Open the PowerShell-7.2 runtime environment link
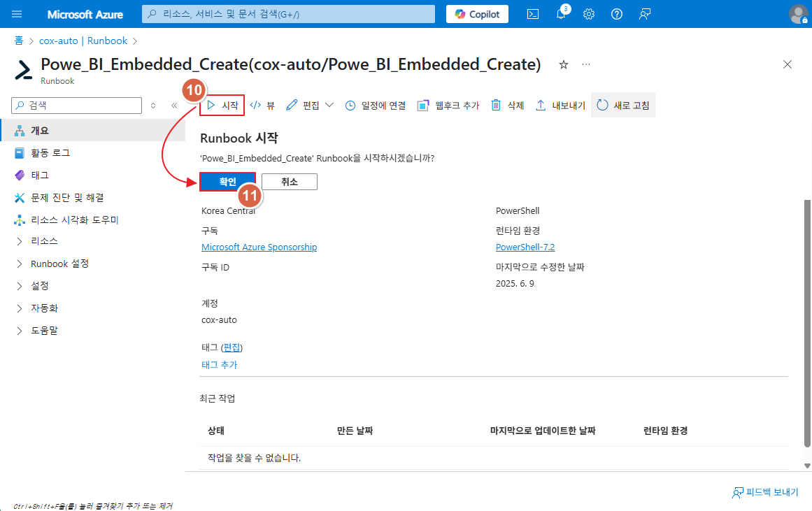Viewport: 812px width, 511px height. point(525,247)
